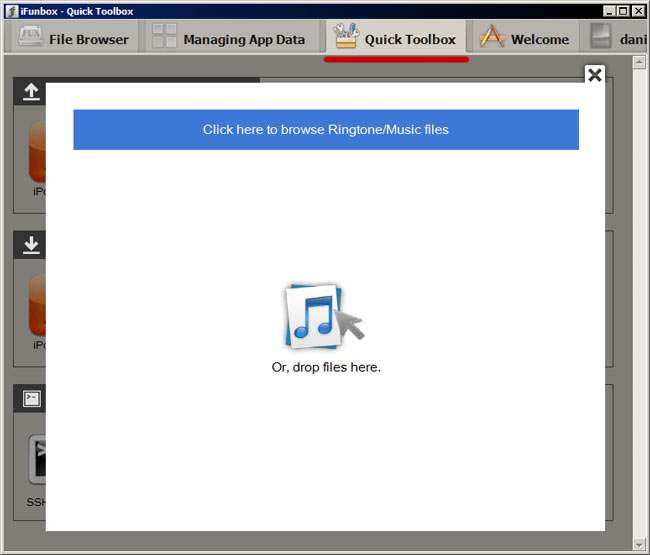Click the download arrow section icon
This screenshot has height=555, width=650.
pyautogui.click(x=31, y=245)
